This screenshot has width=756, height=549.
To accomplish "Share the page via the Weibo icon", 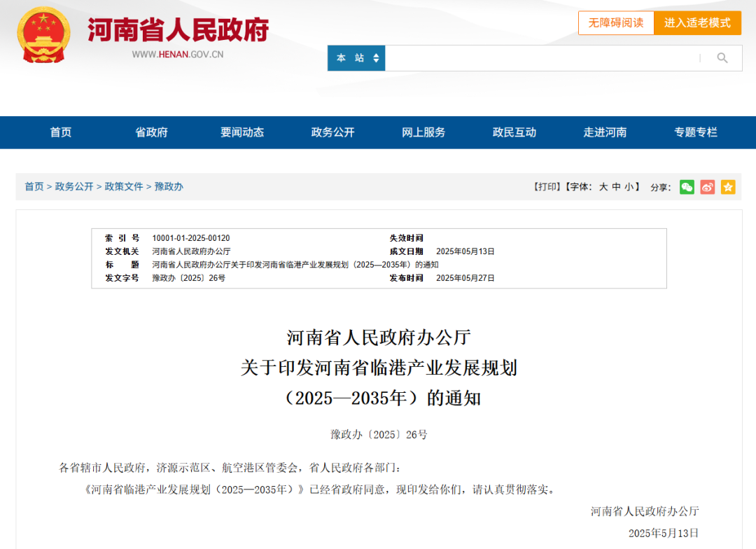I will [707, 187].
